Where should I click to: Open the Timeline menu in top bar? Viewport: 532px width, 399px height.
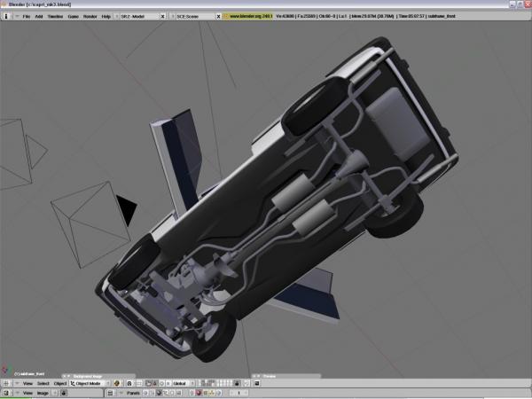(55, 16)
